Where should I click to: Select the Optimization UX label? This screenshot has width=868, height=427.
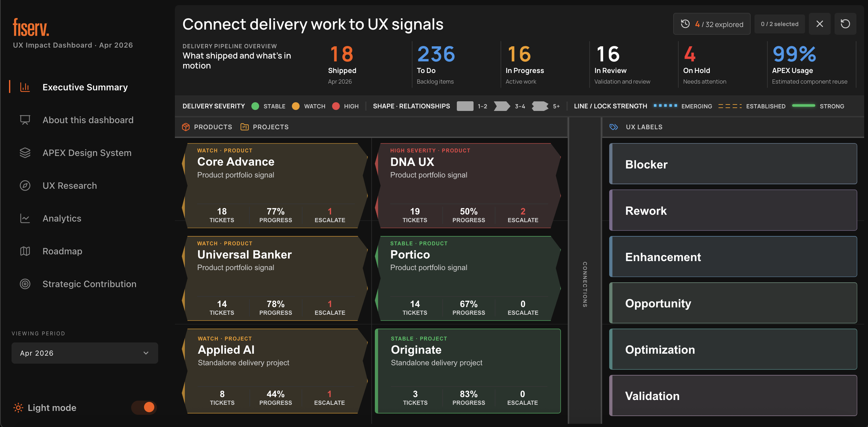coord(733,349)
